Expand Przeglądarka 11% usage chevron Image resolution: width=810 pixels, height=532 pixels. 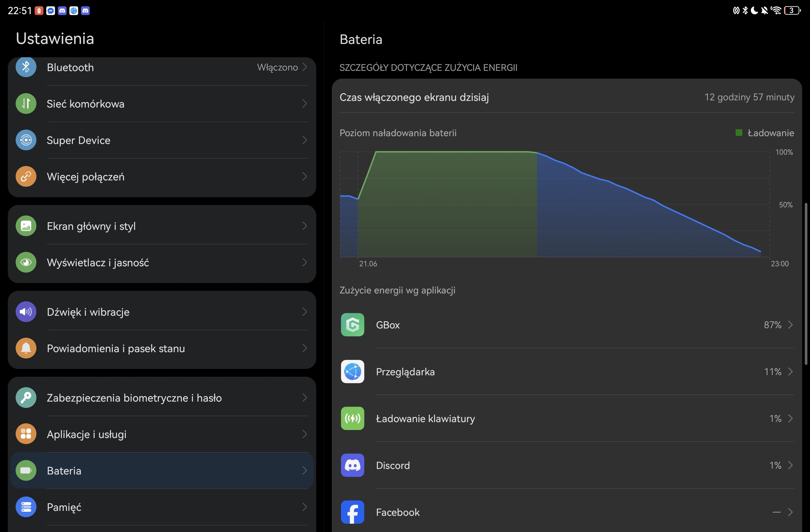click(x=791, y=372)
